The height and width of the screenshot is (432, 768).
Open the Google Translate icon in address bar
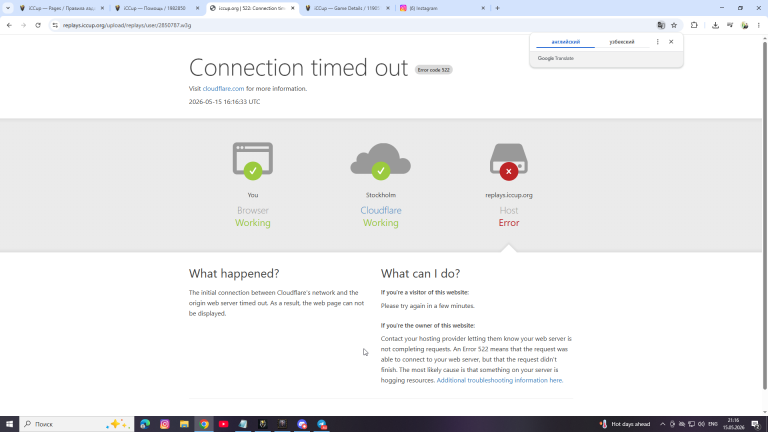[x=661, y=25]
